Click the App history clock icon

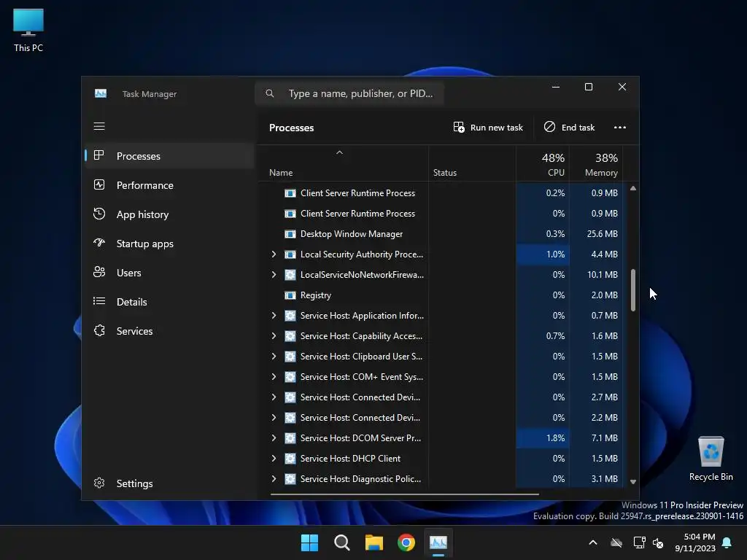[99, 214]
